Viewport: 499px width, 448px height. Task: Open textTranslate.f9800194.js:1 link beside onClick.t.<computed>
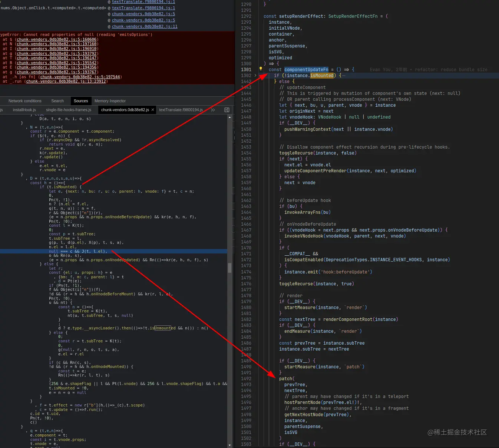coord(143,8)
